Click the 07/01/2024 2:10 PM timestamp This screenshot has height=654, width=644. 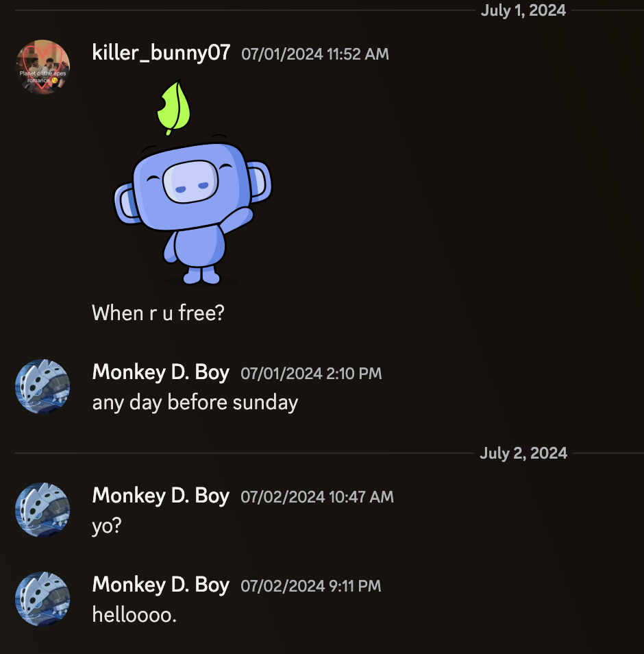pyautogui.click(x=311, y=374)
